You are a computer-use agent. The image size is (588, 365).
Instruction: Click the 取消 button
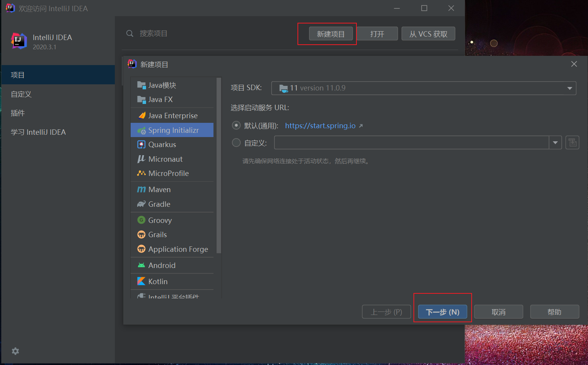click(x=499, y=312)
